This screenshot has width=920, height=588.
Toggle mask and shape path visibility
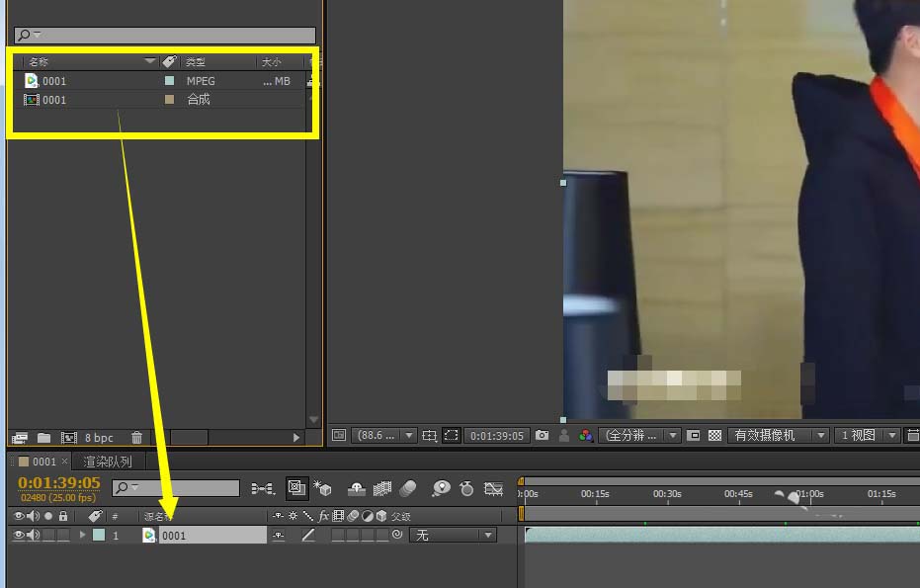452,436
